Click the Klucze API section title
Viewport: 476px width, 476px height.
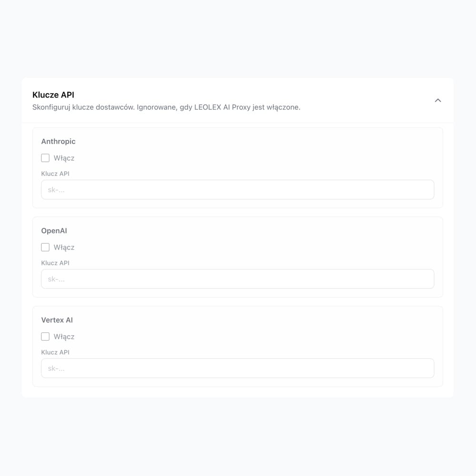[x=53, y=95]
